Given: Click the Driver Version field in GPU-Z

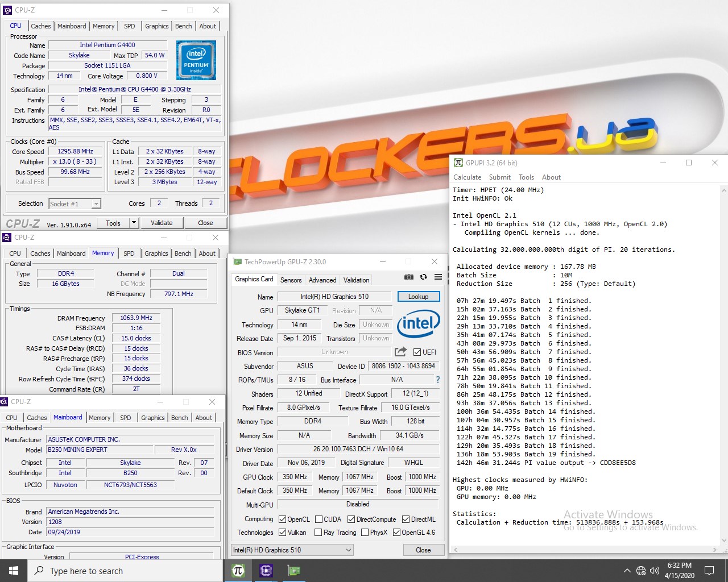Looking at the screenshot, I should pos(358,449).
